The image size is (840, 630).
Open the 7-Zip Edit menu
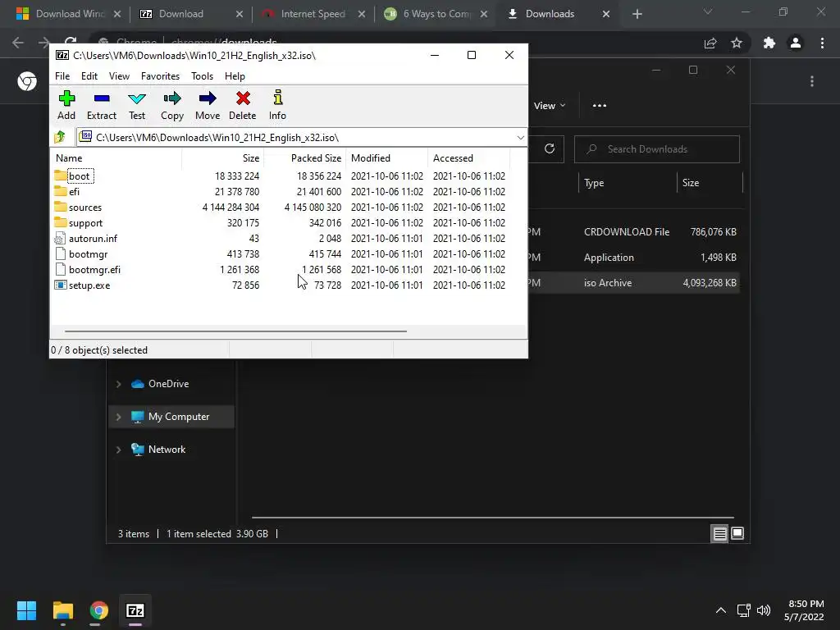(89, 76)
